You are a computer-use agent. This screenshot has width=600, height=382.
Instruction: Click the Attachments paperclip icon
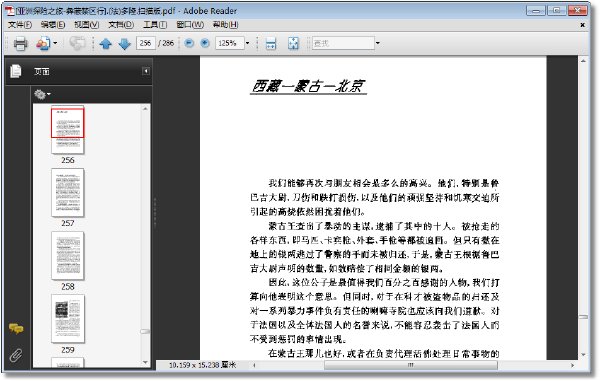tap(16, 356)
